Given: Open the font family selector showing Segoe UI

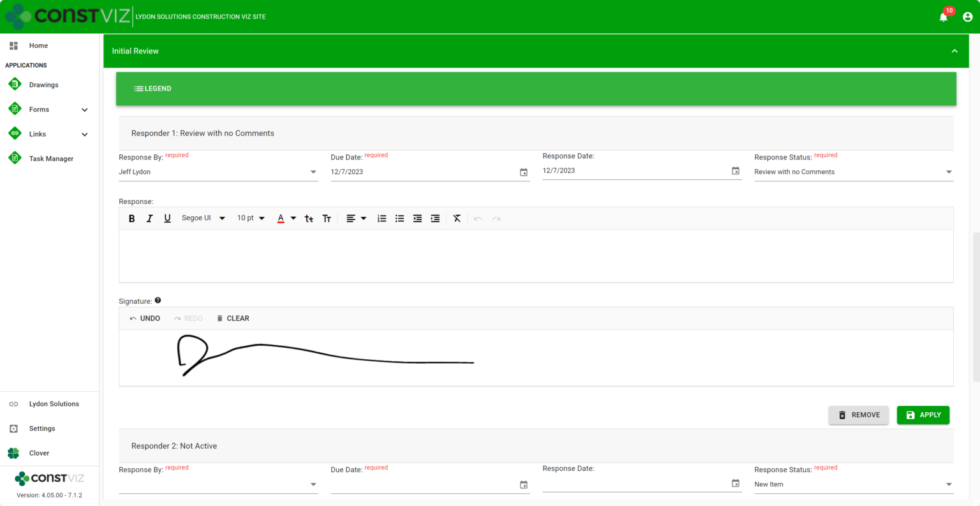Looking at the screenshot, I should coord(204,218).
